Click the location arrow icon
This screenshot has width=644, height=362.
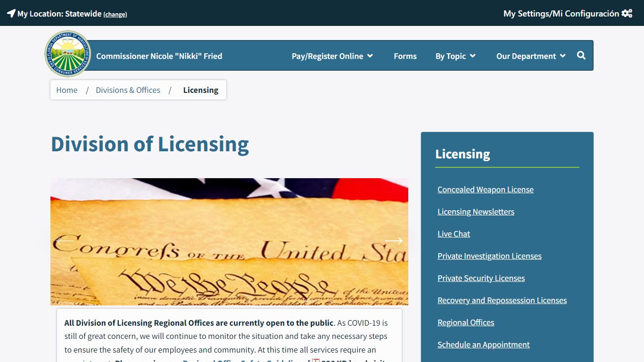coord(11,13)
